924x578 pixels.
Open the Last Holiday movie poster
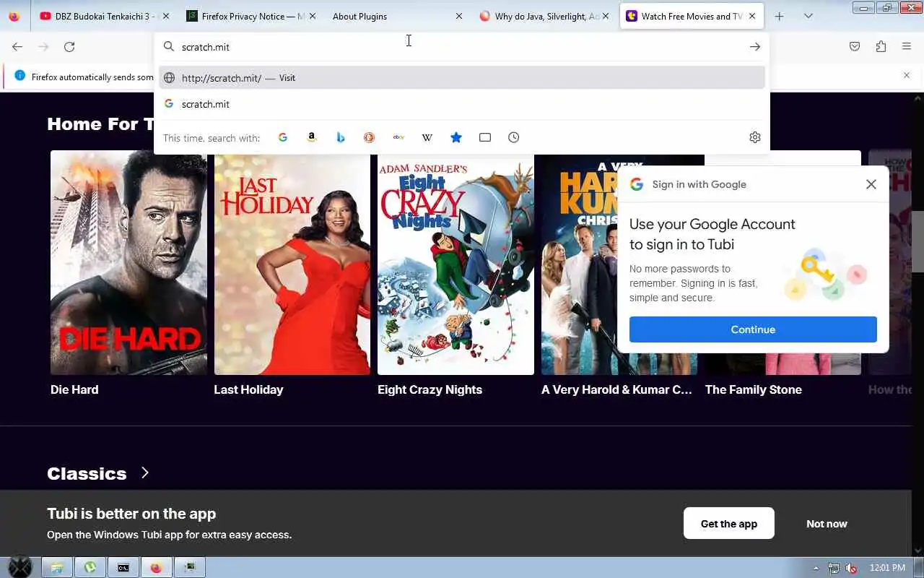[x=292, y=262]
